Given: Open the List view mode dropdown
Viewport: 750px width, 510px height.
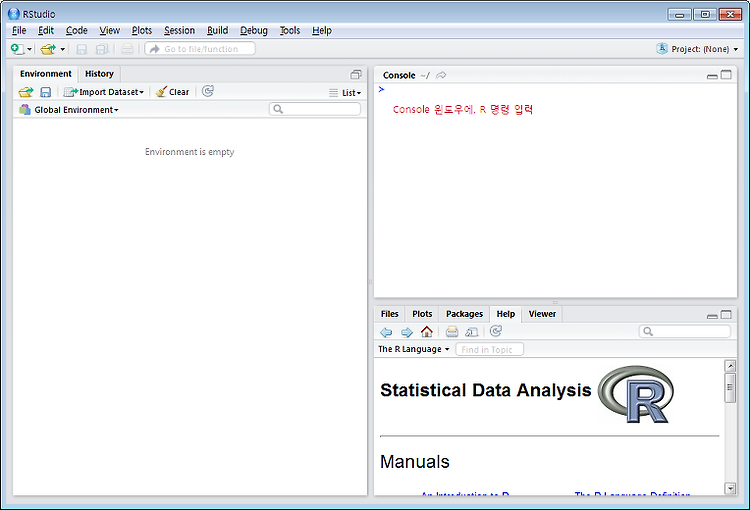Looking at the screenshot, I should pyautogui.click(x=345, y=93).
